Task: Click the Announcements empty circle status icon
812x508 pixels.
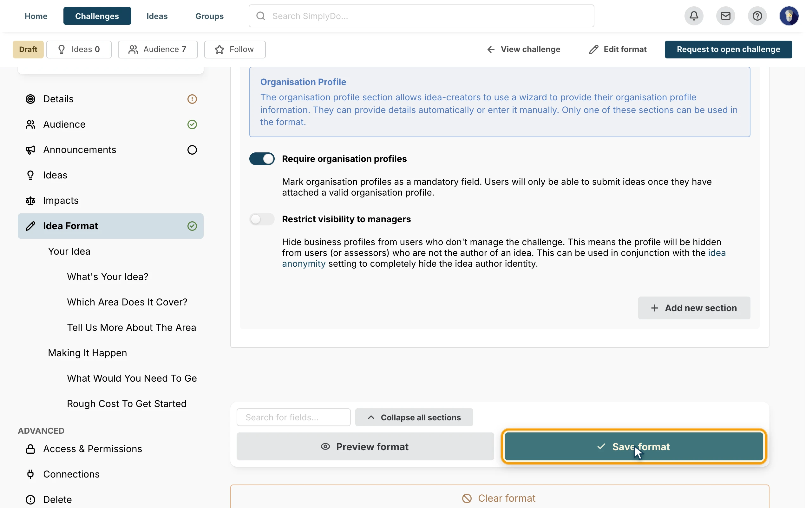Action: pos(192,150)
